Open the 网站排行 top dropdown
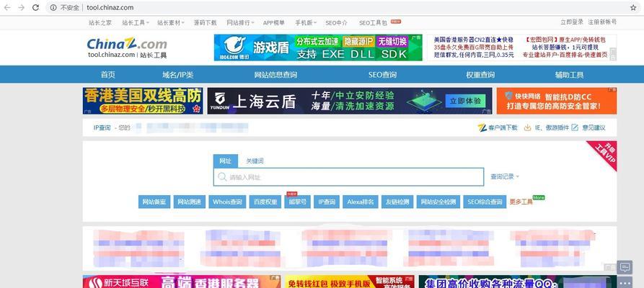The width and height of the screenshot is (644, 288). point(241,23)
